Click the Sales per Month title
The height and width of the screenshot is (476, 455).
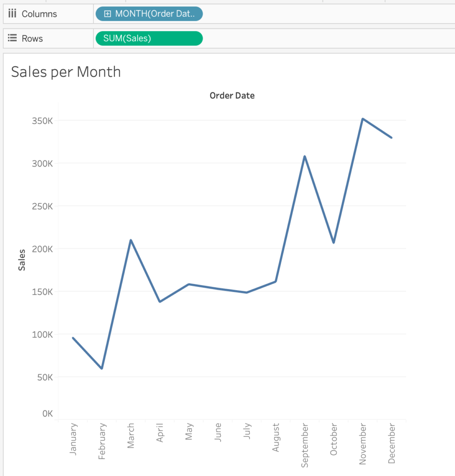pyautogui.click(x=66, y=72)
